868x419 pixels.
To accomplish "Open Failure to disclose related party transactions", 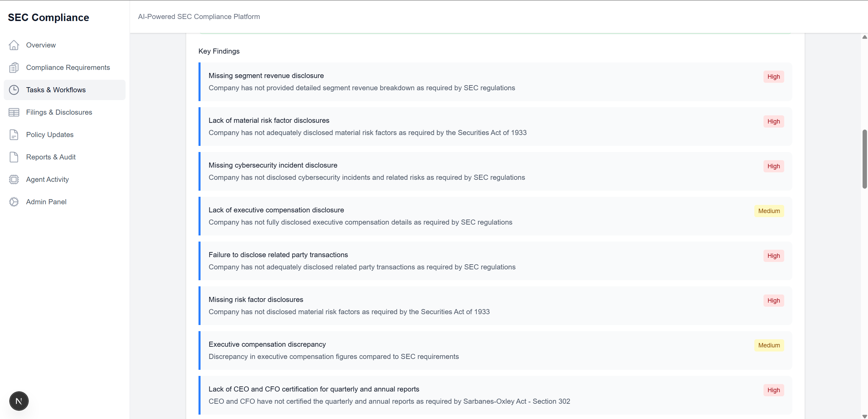I will click(278, 255).
